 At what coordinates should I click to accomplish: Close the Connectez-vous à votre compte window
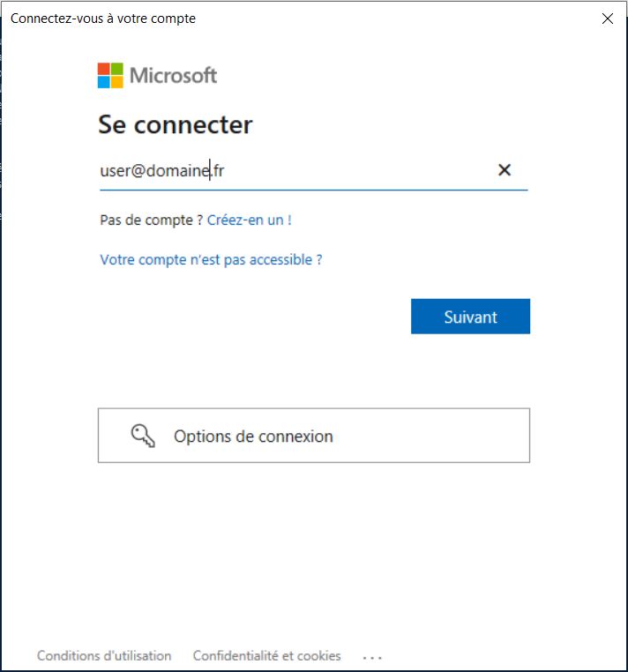click(608, 19)
